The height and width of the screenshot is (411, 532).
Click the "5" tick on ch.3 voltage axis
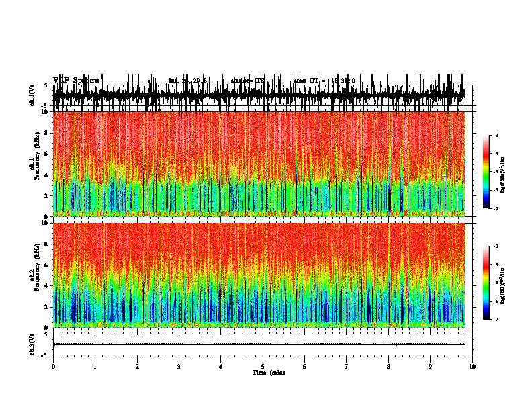(x=46, y=334)
